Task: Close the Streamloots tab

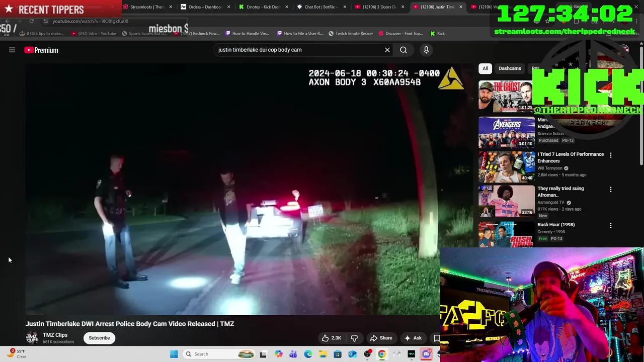Action: (x=171, y=7)
